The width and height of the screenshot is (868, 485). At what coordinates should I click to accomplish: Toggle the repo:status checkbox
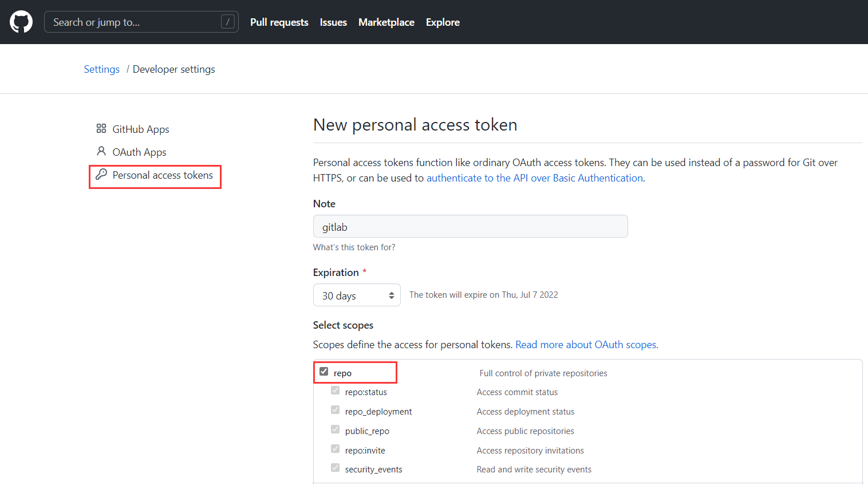[335, 390]
